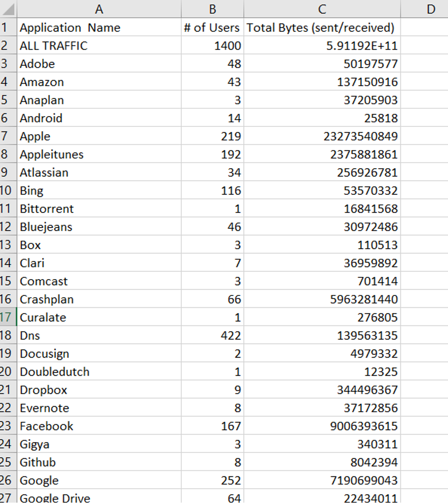Viewport: 448px width, 504px height.
Task: Click the 'Crashplan' cell
Action: pyautogui.click(x=99, y=299)
